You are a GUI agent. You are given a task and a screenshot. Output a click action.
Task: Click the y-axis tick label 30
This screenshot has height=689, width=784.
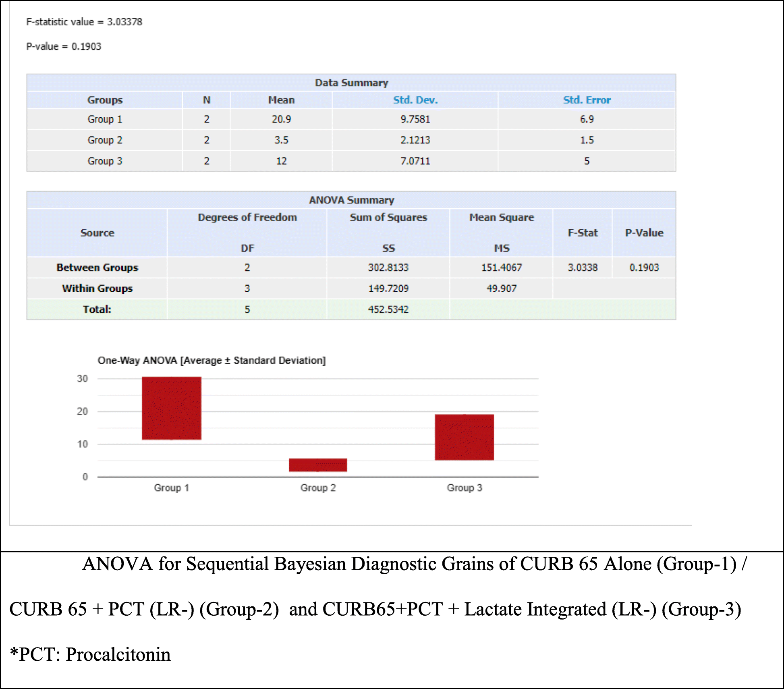(82, 379)
